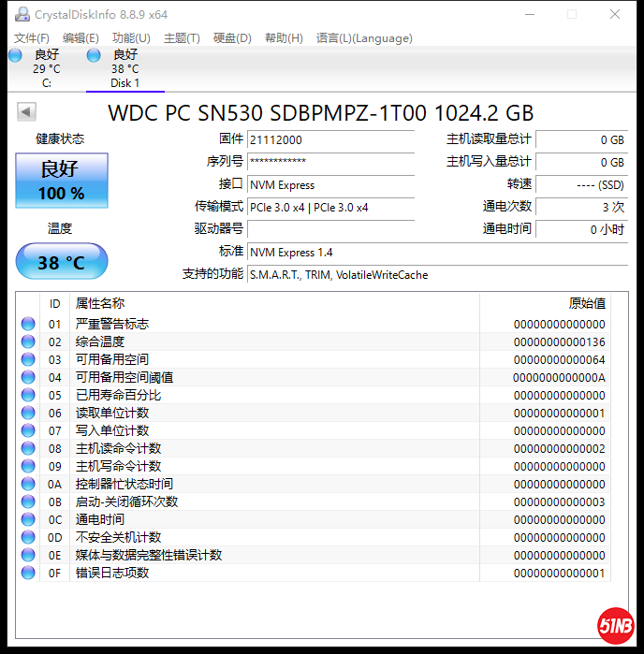Click status orb of attribute 09 主机写命令计数
Viewport: 644px width, 654px height.
[x=28, y=466]
